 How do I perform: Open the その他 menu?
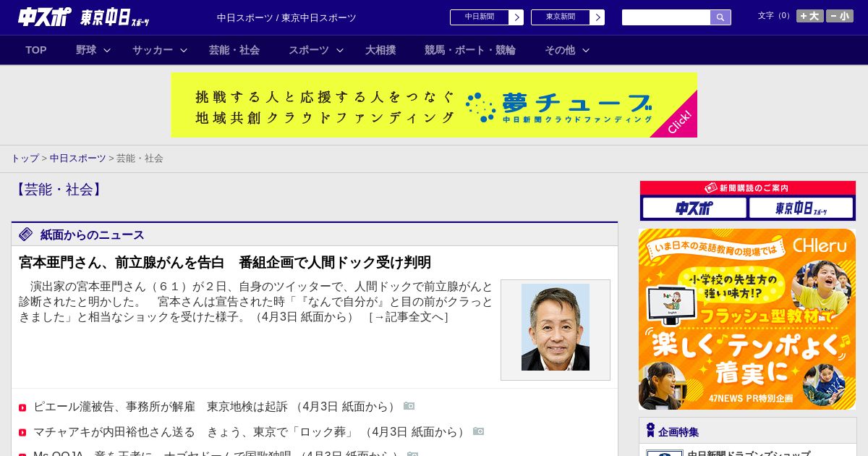560,50
